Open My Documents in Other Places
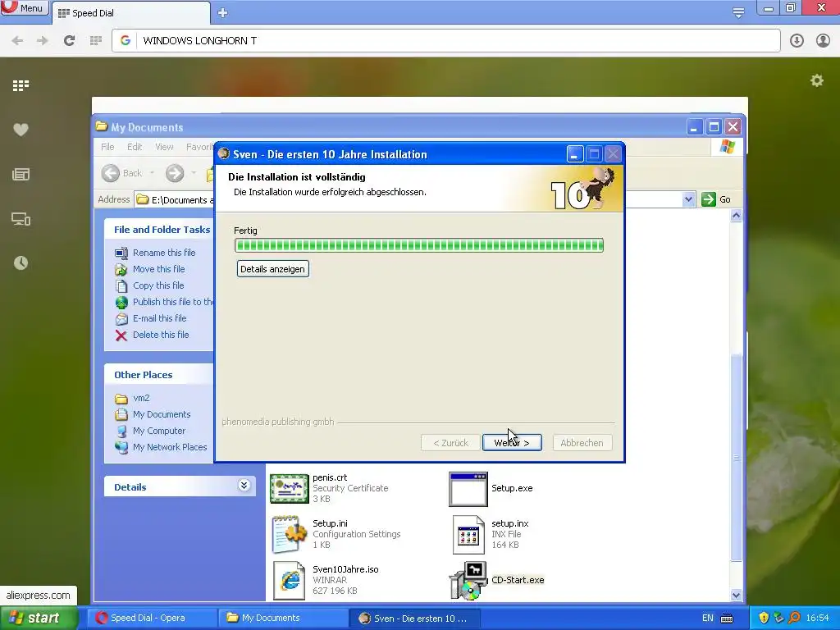 pos(162,414)
